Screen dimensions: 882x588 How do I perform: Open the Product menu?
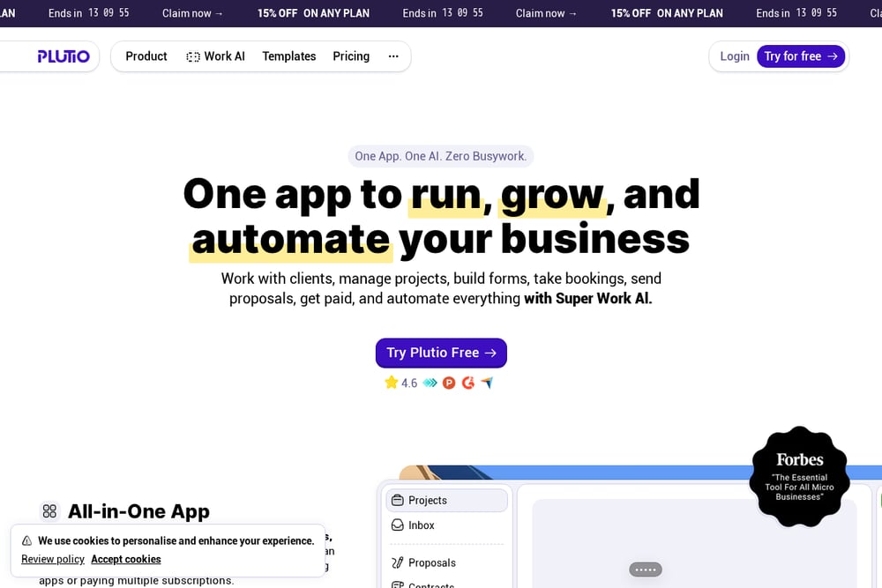pyautogui.click(x=146, y=56)
